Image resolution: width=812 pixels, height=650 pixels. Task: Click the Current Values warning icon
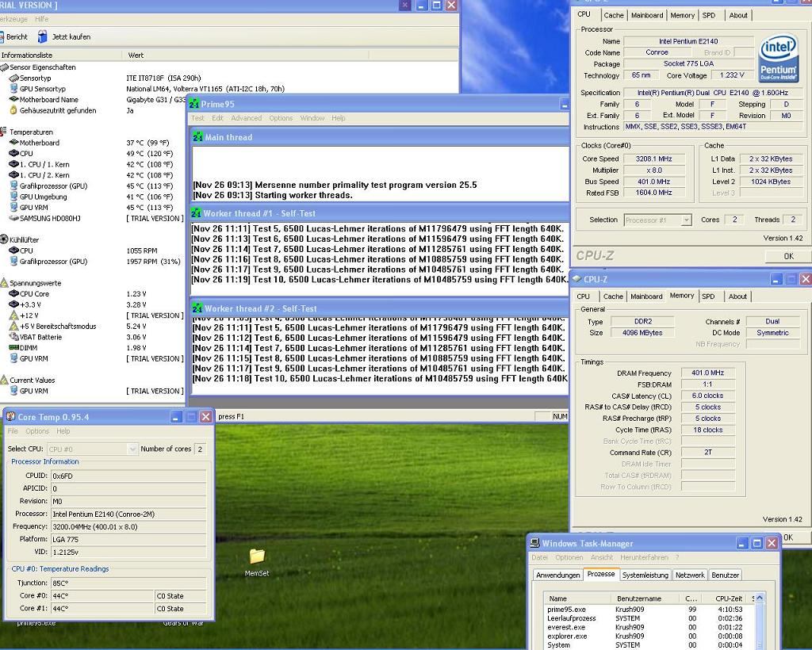pyautogui.click(x=4, y=380)
